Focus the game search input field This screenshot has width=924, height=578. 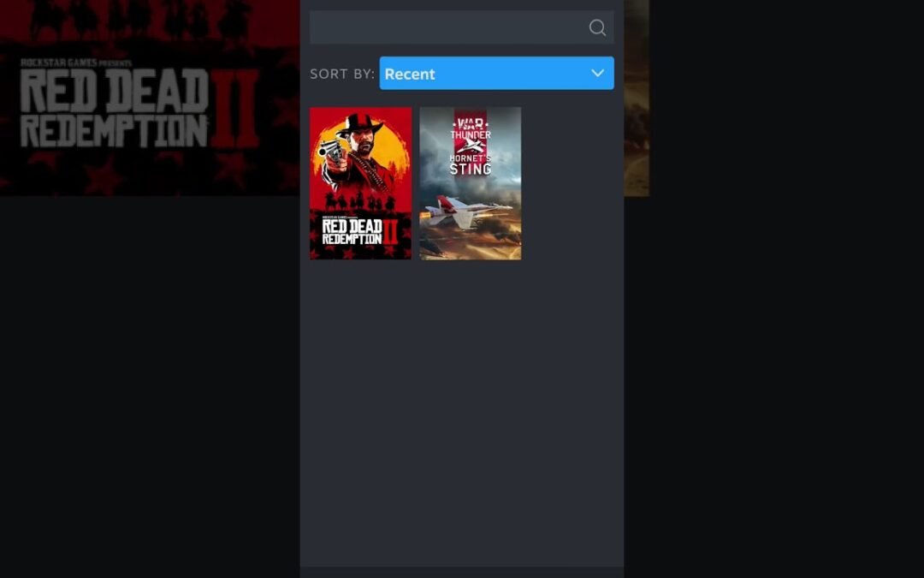[x=461, y=27]
